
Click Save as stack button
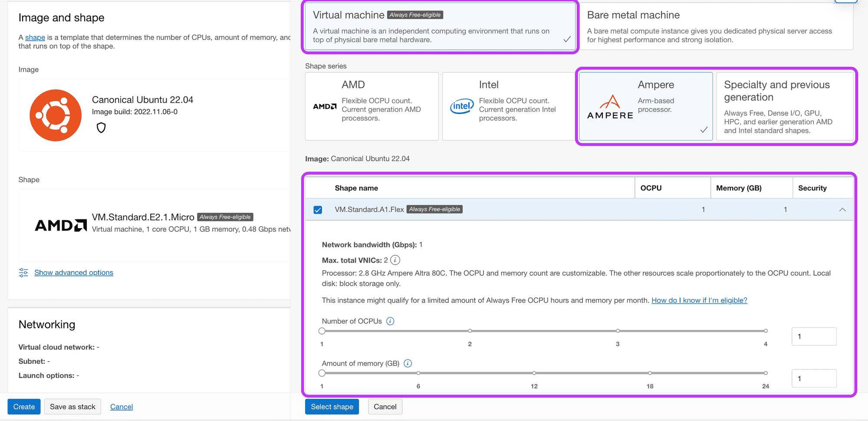coord(72,407)
